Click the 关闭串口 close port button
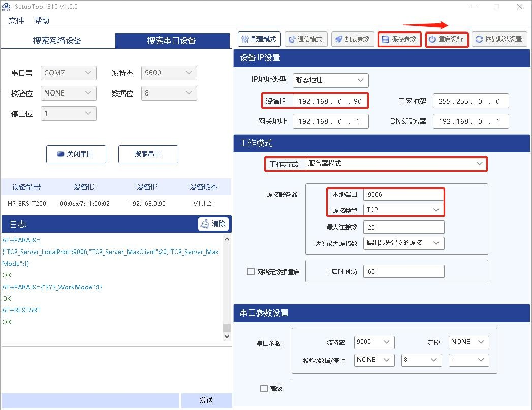 pos(76,154)
